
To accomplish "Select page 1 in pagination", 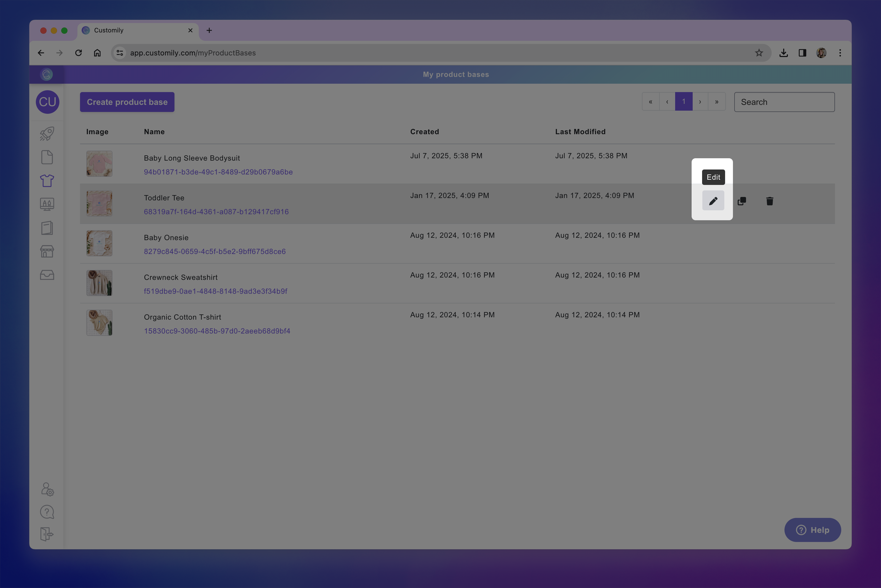I will 683,102.
